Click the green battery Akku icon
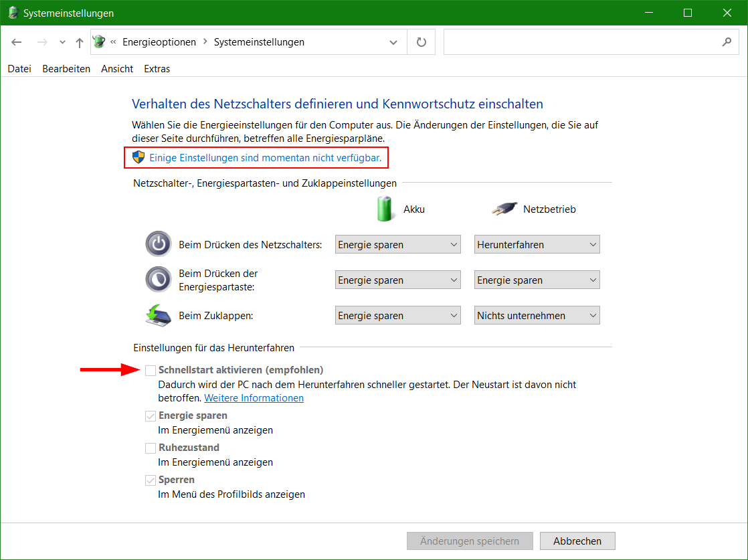Screen dimensions: 748x560 (x=384, y=209)
